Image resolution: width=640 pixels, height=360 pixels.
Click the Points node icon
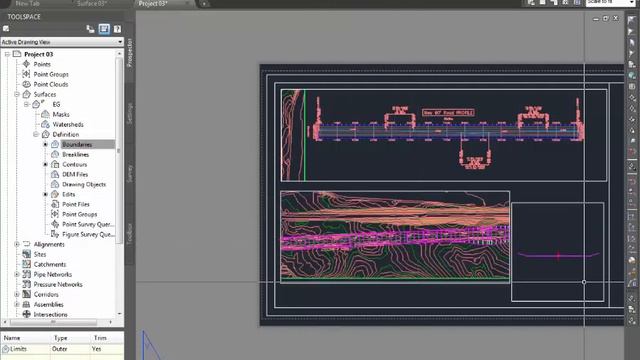coord(27,64)
